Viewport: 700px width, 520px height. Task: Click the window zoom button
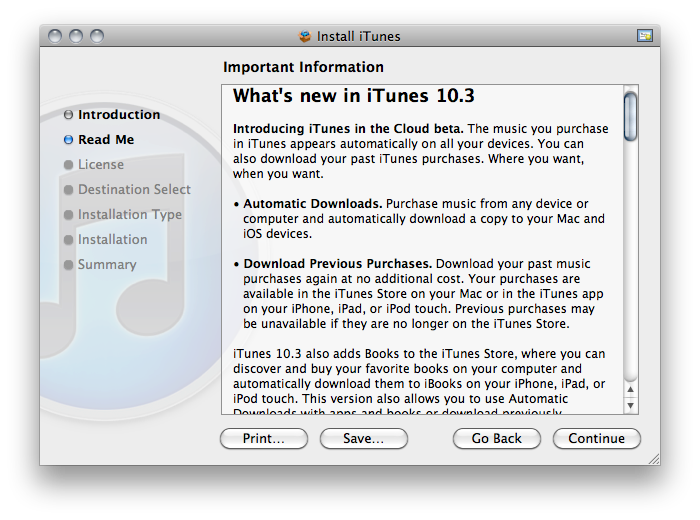tap(97, 36)
